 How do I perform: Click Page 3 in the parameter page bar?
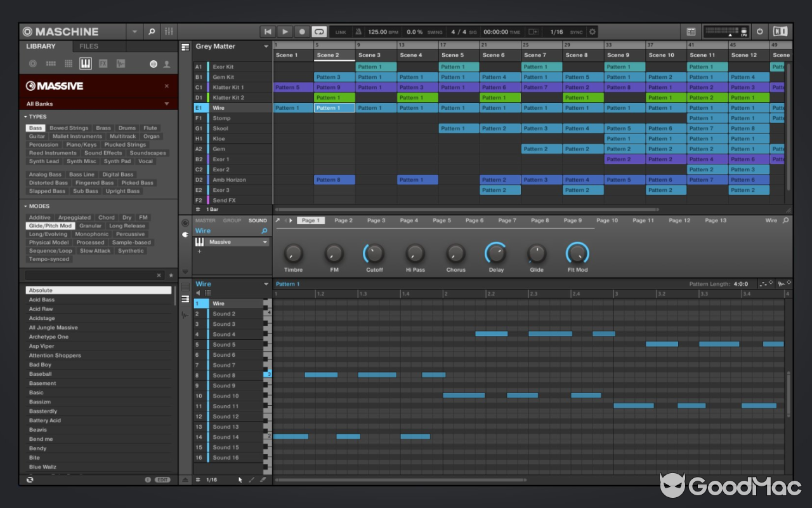(376, 220)
